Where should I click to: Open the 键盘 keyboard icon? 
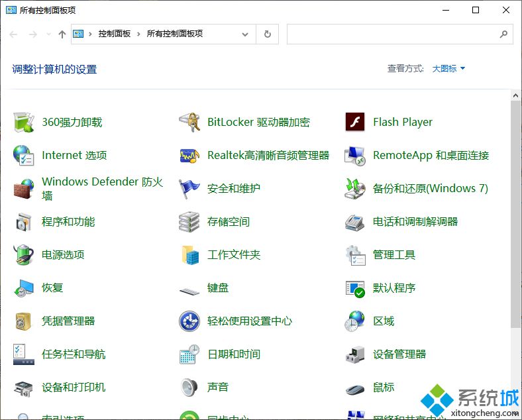189,291
